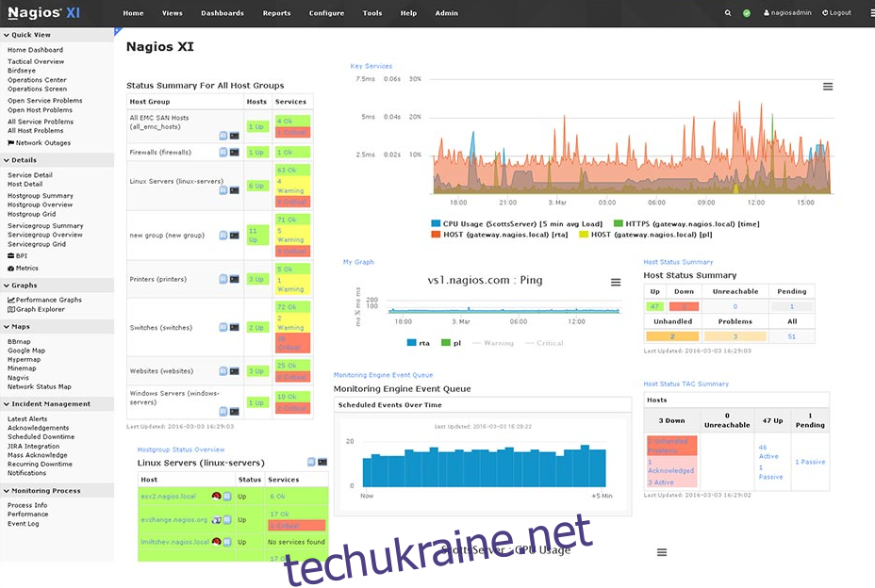Open Performance Graphs
Screen dimensions: 875x588
[x=44, y=301]
